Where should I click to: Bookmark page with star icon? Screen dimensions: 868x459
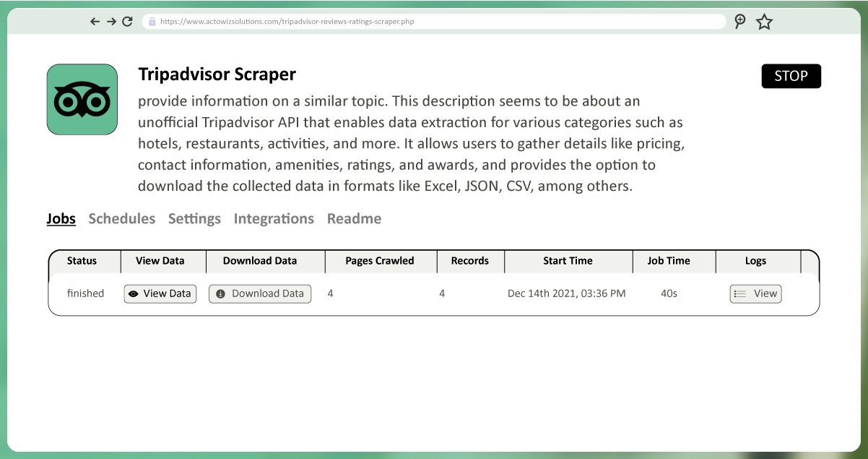pyautogui.click(x=764, y=22)
